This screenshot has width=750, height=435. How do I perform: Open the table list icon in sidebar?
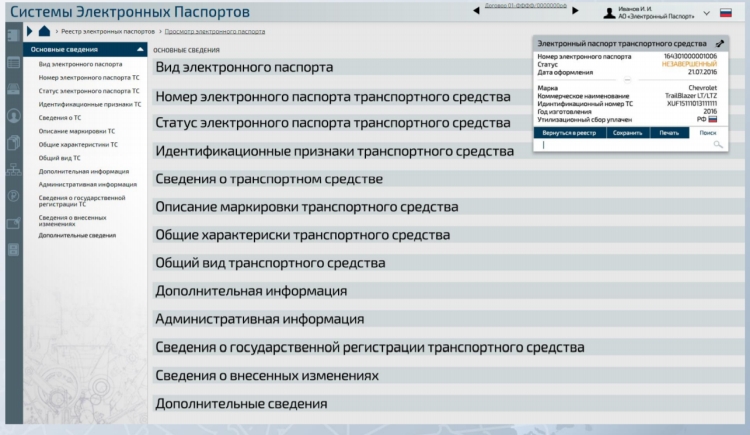(x=13, y=63)
